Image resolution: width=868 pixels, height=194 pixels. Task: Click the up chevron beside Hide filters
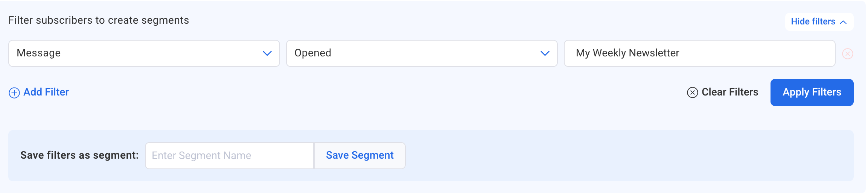tap(844, 22)
